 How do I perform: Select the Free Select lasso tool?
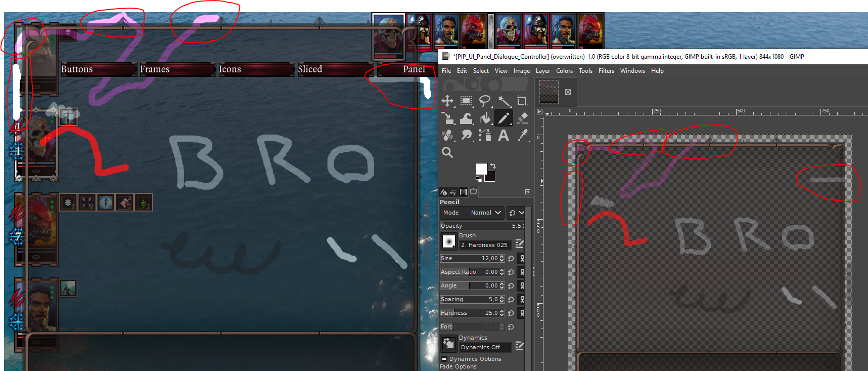pyautogui.click(x=485, y=101)
